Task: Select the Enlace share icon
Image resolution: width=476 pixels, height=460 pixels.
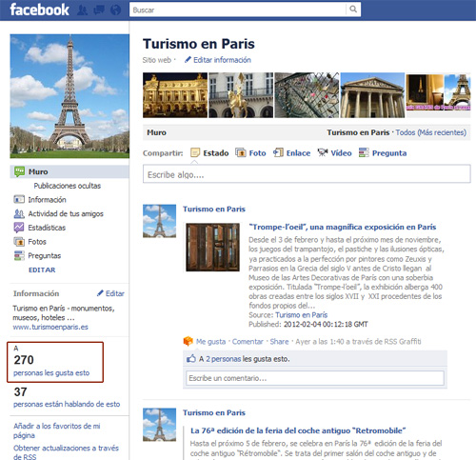Action: 278,152
